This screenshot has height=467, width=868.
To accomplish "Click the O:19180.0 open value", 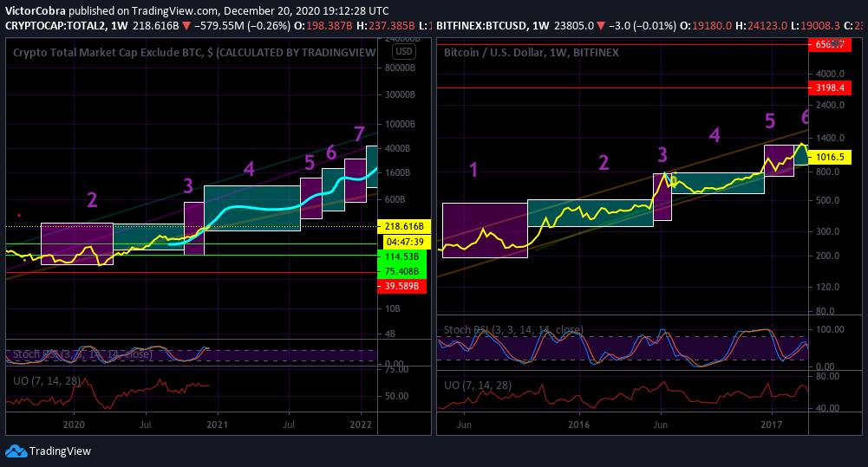I will 705,25.
